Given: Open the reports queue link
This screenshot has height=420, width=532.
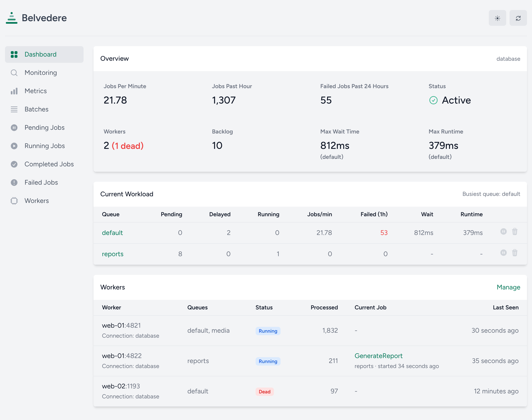Looking at the screenshot, I should pyautogui.click(x=113, y=254).
